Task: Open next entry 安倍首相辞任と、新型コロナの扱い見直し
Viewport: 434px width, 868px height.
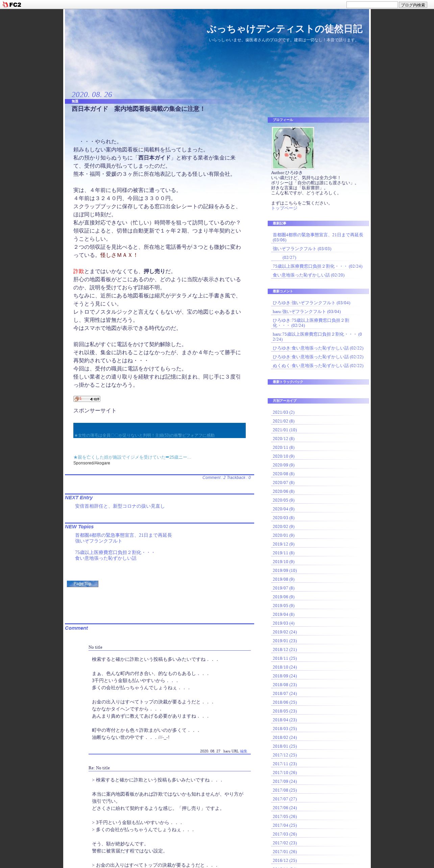Action: pyautogui.click(x=120, y=506)
